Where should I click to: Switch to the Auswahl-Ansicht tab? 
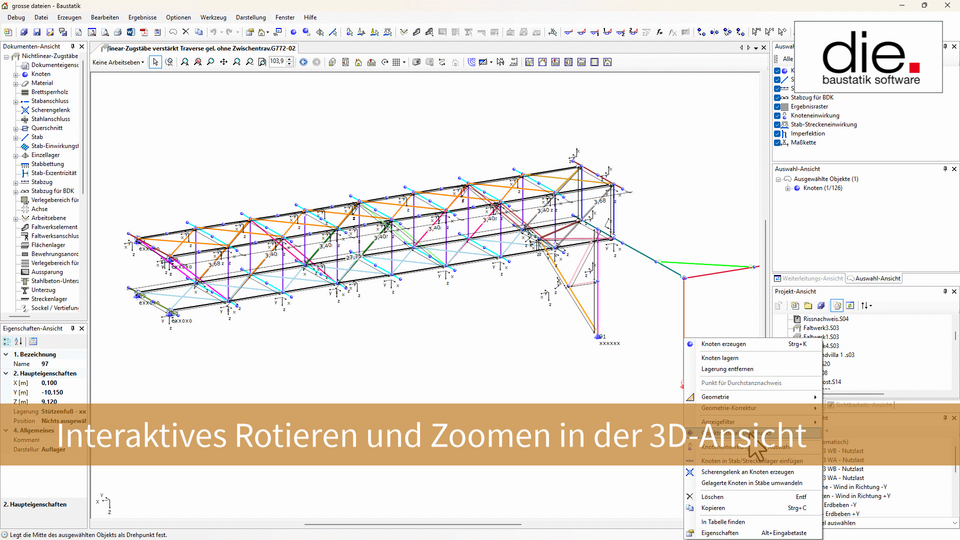click(876, 278)
